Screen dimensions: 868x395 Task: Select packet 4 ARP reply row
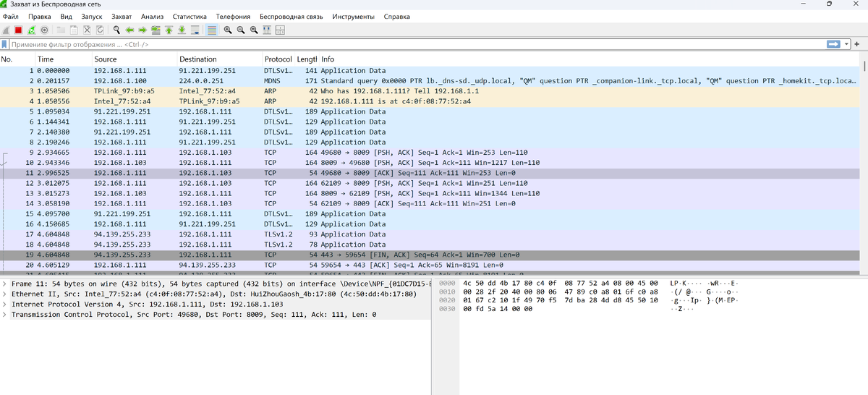(431, 101)
